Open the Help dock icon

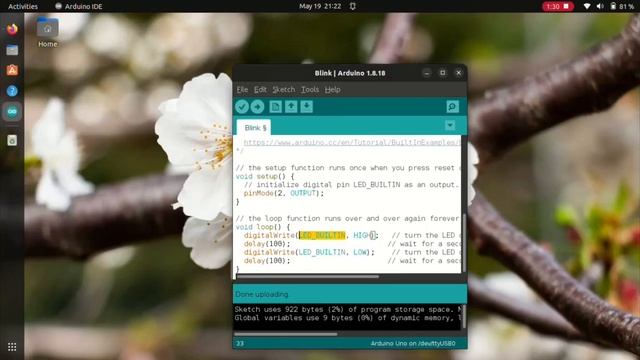tap(12, 91)
